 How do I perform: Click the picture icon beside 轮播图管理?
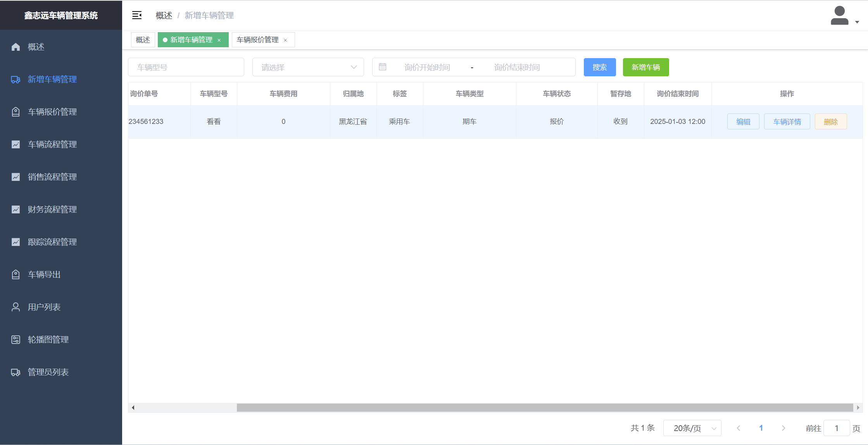pos(16,340)
